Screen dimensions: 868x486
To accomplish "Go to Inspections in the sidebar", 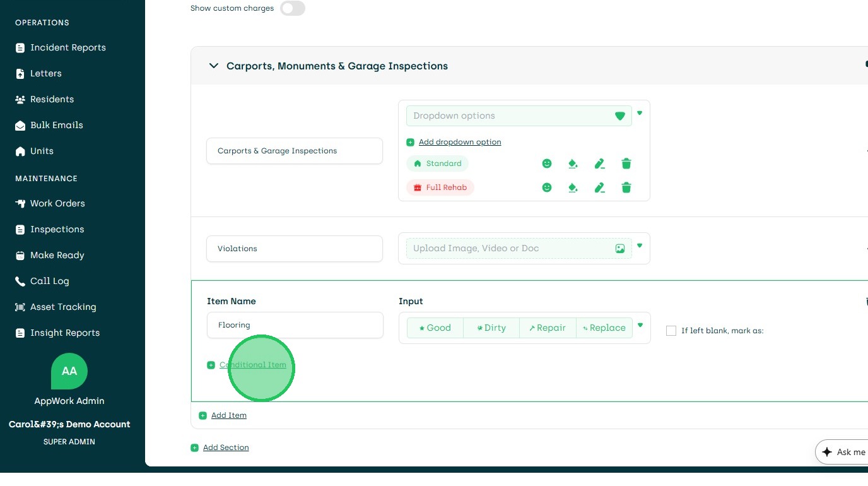I will (57, 229).
